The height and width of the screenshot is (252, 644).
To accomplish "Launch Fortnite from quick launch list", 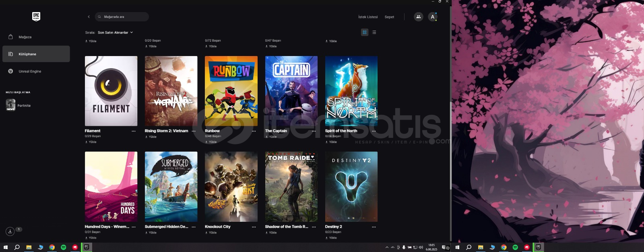I will tap(19, 105).
